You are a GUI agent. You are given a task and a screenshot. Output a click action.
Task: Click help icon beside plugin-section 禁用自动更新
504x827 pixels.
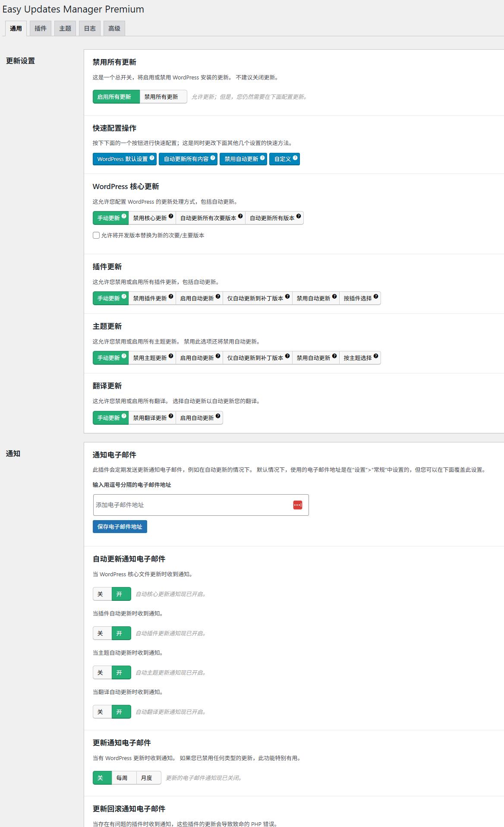click(x=334, y=297)
